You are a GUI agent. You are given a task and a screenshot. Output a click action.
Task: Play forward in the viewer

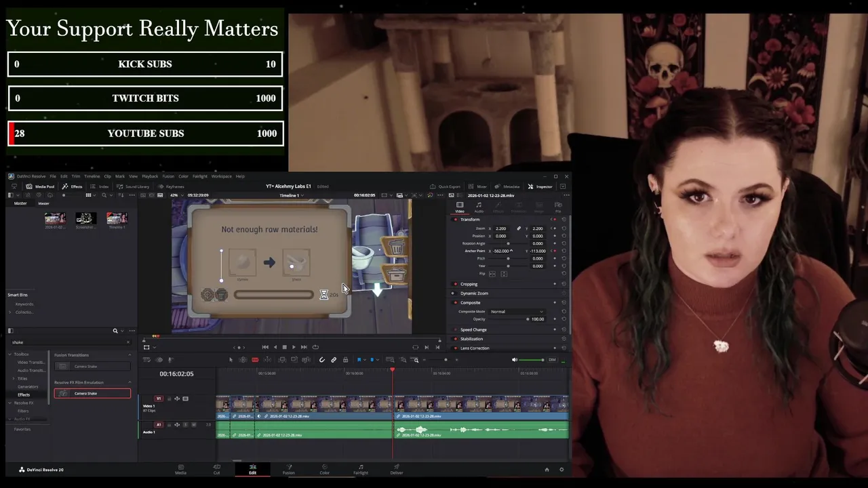coord(294,347)
